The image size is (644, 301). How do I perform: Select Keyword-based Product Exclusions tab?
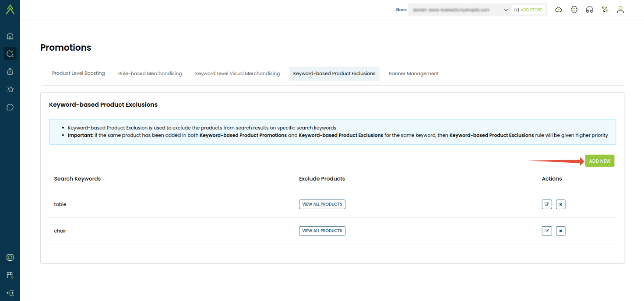point(334,73)
